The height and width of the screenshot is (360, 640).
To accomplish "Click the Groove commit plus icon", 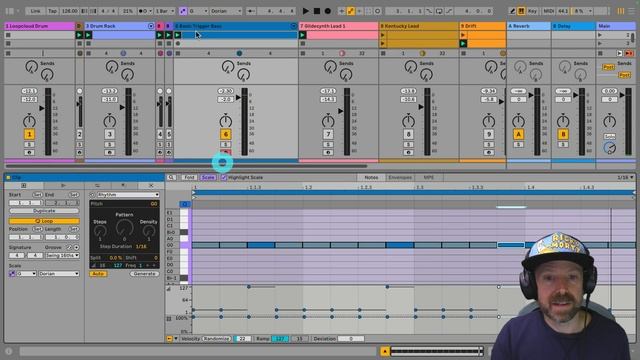I will tap(76, 247).
